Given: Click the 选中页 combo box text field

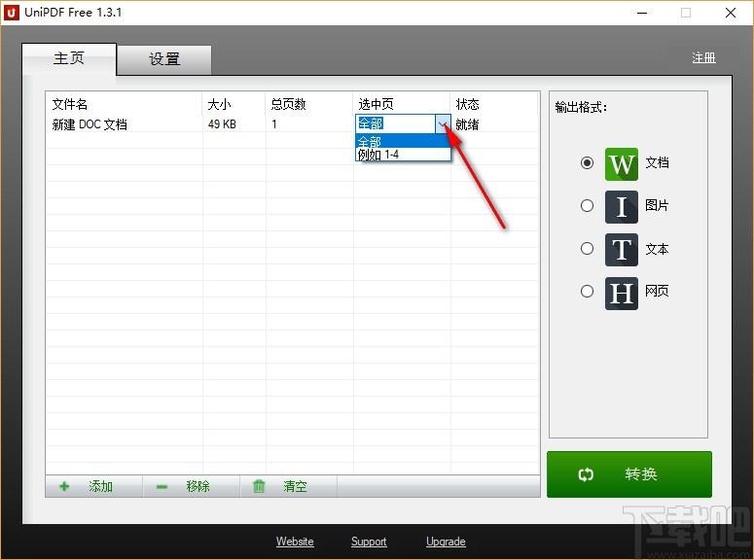Looking at the screenshot, I should pyautogui.click(x=395, y=124).
